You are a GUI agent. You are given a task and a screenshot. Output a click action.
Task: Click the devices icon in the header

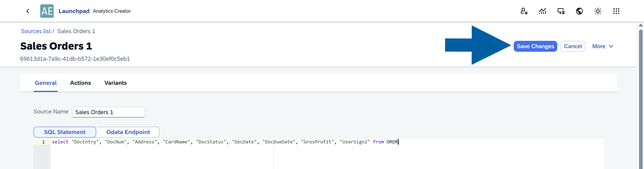point(561,11)
